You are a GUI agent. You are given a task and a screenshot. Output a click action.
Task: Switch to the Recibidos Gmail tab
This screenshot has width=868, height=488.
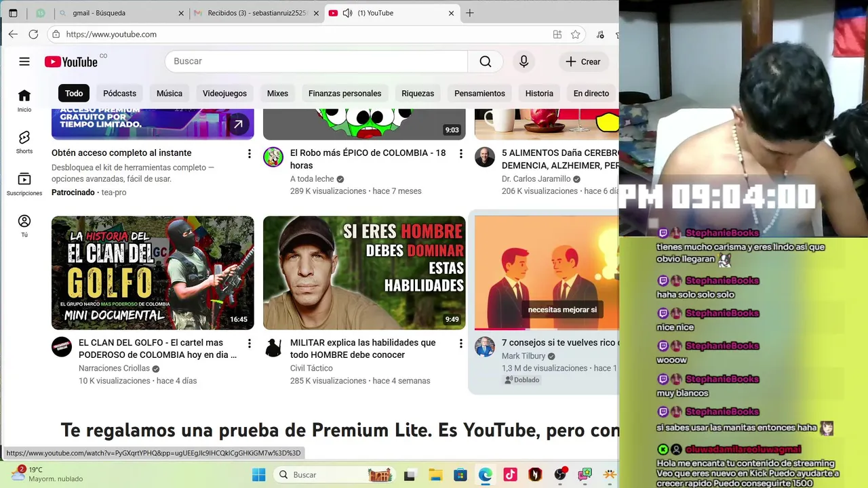click(256, 13)
